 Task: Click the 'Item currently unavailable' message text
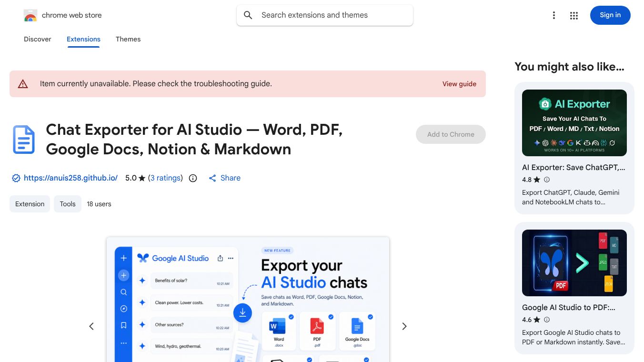click(x=156, y=84)
